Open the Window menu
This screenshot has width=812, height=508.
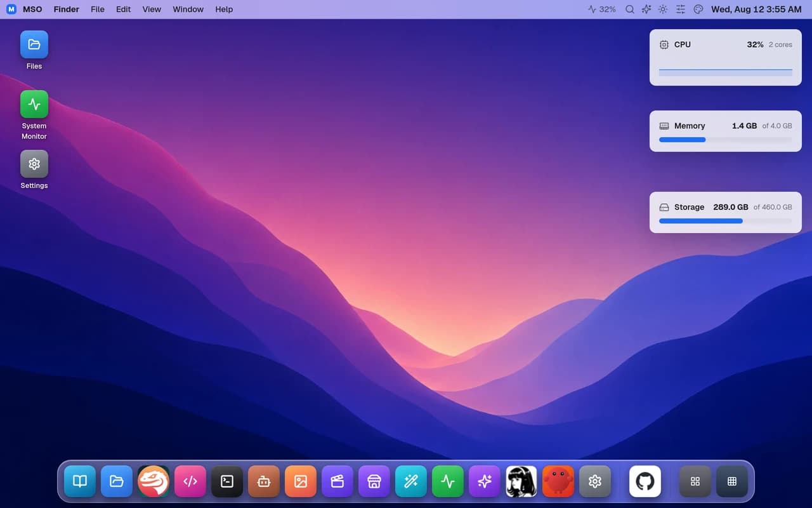(188, 10)
